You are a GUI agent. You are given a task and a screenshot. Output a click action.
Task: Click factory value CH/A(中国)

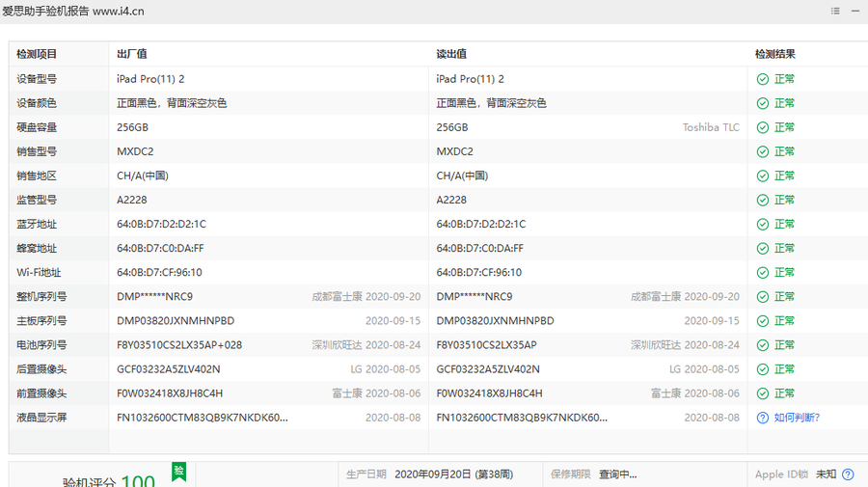(x=143, y=176)
